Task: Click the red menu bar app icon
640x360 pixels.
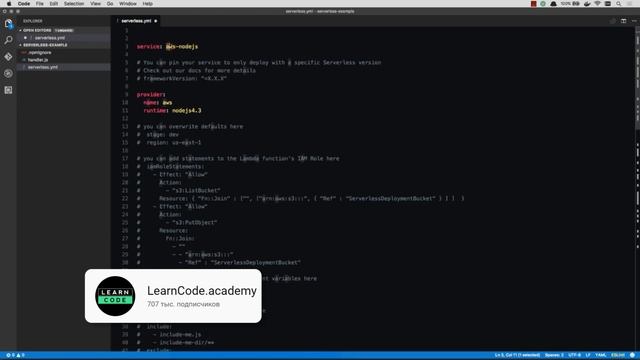Action: point(533,4)
